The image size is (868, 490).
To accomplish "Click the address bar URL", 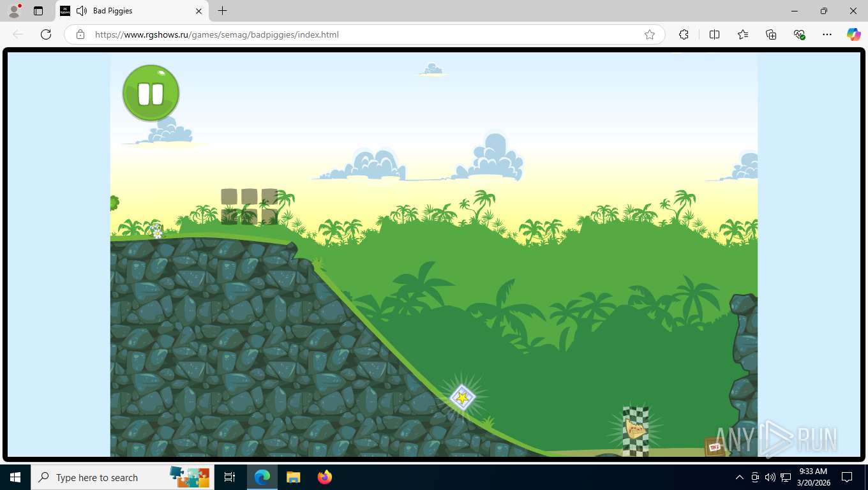I will click(217, 34).
